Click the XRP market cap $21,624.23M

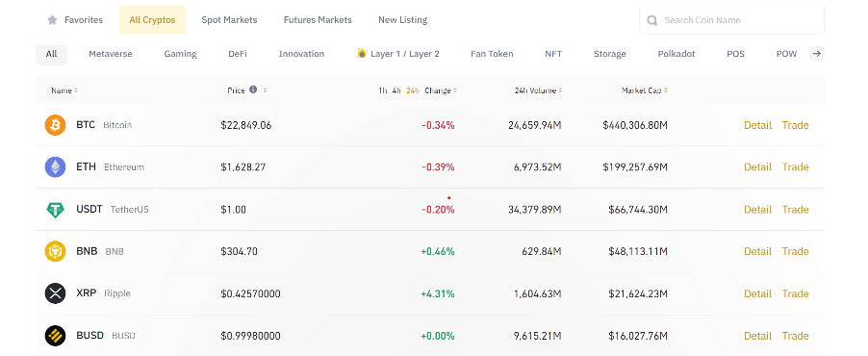pos(638,293)
